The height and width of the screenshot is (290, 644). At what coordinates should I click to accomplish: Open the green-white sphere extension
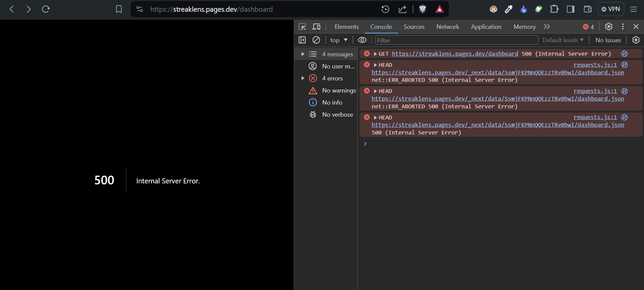[539, 9]
